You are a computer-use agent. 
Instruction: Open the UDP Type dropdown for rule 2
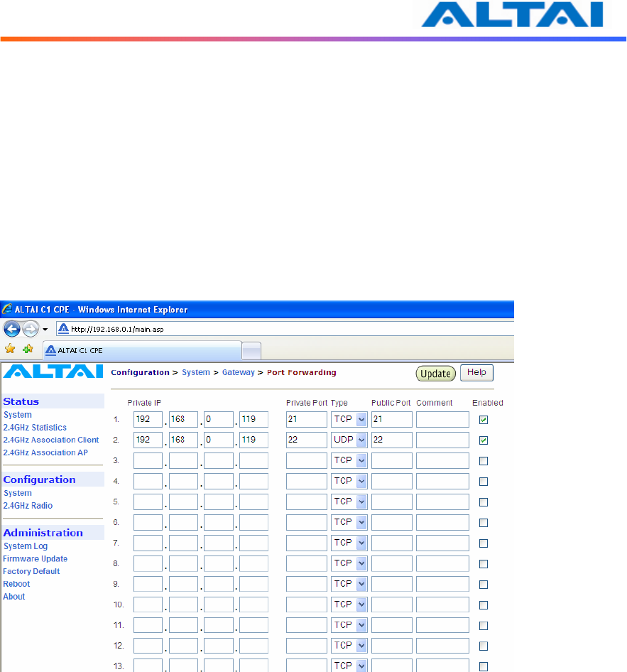[x=349, y=440]
